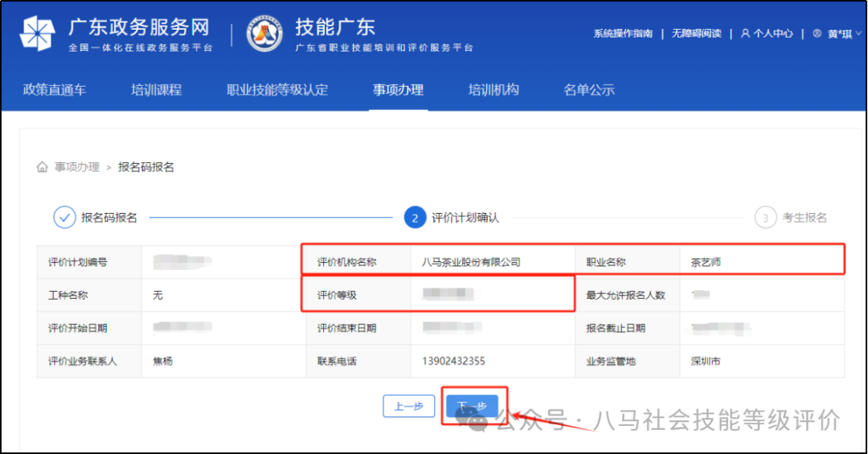Expand the 黄*琪 user dropdown arrow
The image size is (868, 454).
tap(858, 33)
